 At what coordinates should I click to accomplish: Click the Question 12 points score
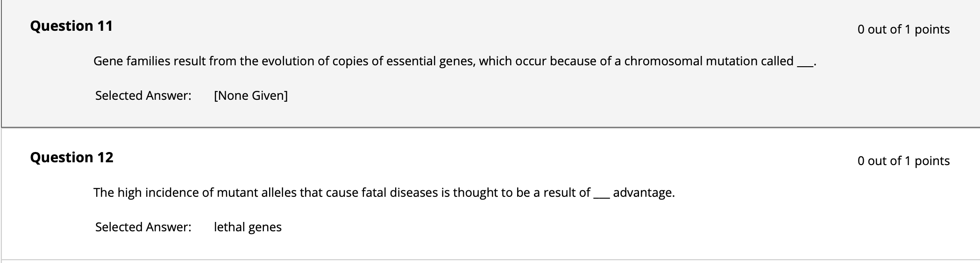tap(903, 161)
